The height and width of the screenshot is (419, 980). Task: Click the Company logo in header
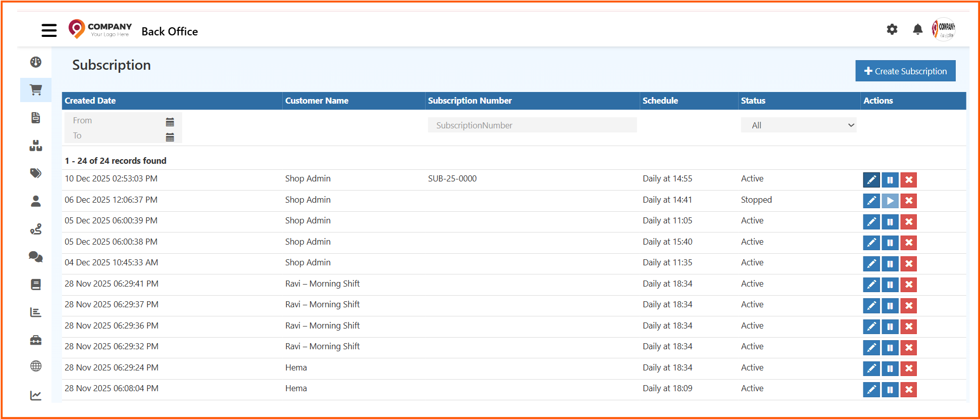100,29
